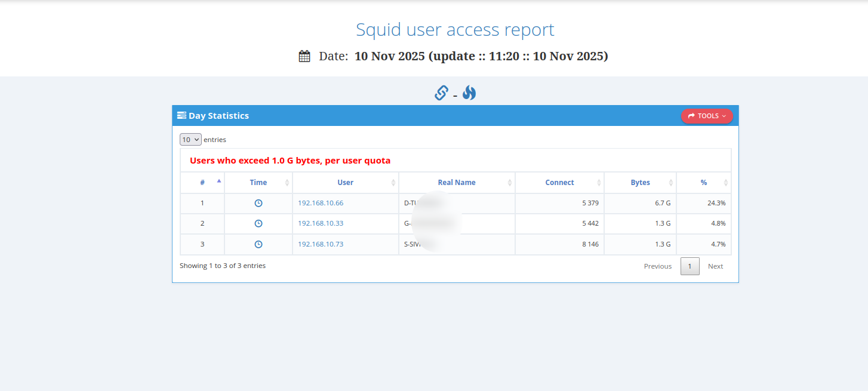Click the flame icon above the table
The image size is (868, 391).
[469, 93]
